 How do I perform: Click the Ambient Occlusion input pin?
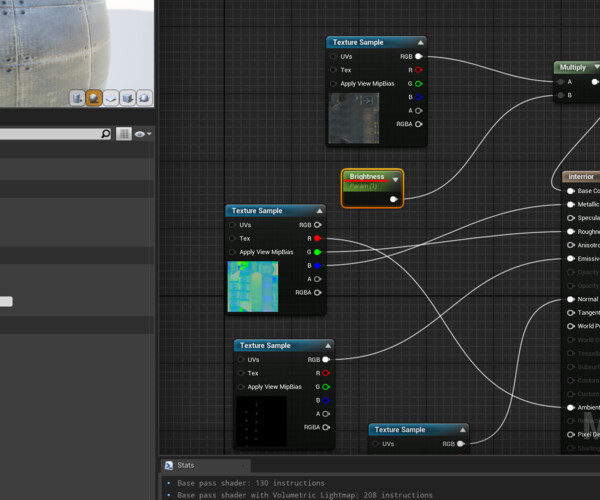(571, 407)
